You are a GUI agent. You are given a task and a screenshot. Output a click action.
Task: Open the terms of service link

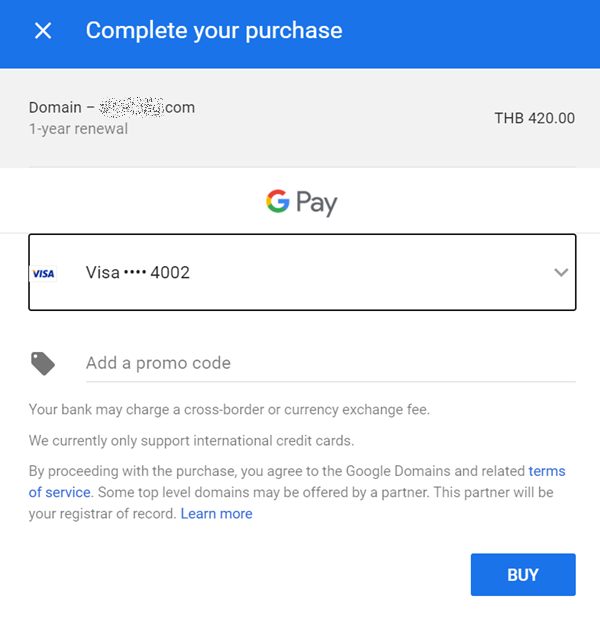tap(59, 492)
